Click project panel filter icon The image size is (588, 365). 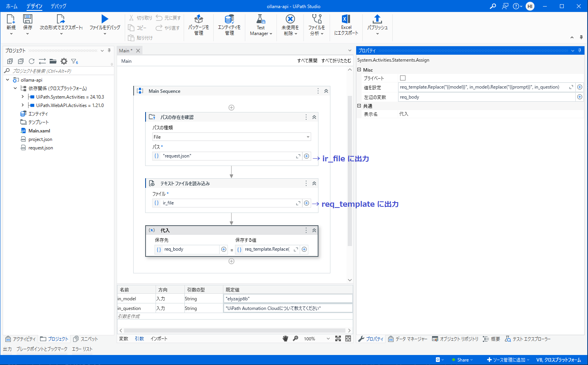click(74, 61)
